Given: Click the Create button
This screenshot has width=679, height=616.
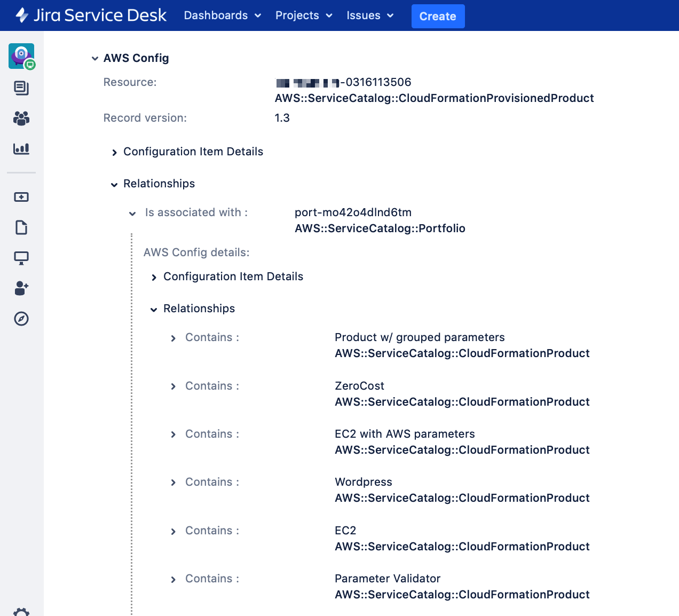Looking at the screenshot, I should click(438, 16).
